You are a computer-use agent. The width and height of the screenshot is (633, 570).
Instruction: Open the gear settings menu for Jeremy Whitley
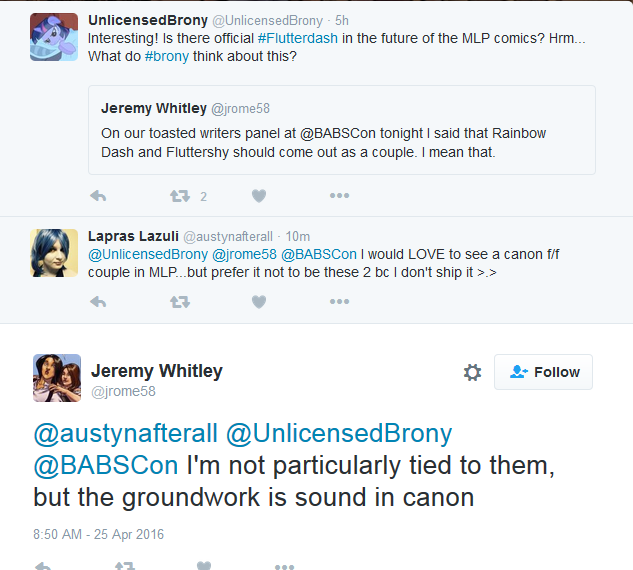[x=472, y=372]
